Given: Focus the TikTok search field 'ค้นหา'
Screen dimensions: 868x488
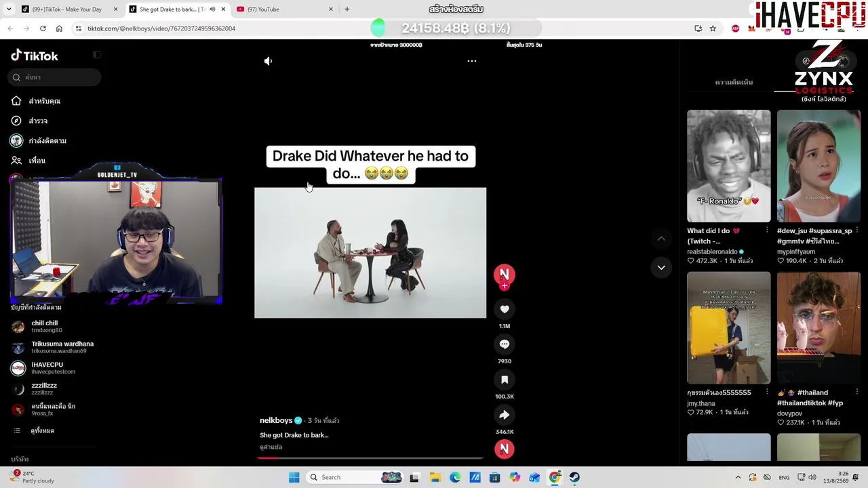Looking at the screenshot, I should (56, 77).
